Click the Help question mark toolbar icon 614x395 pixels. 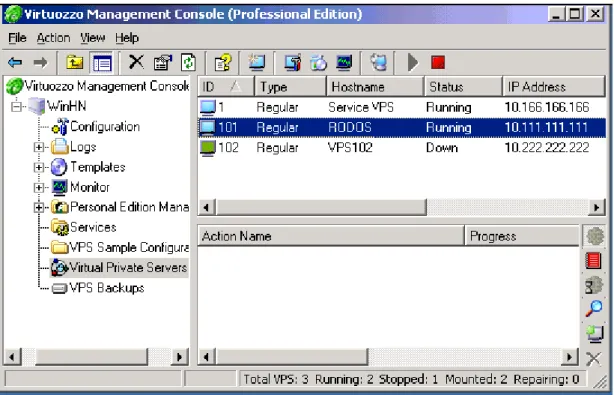click(223, 62)
